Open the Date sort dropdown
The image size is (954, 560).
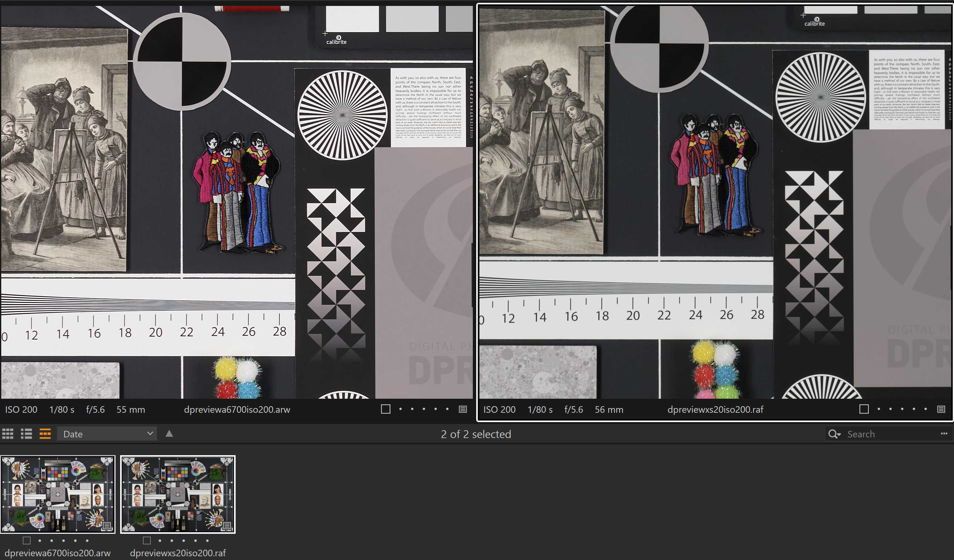coord(107,434)
